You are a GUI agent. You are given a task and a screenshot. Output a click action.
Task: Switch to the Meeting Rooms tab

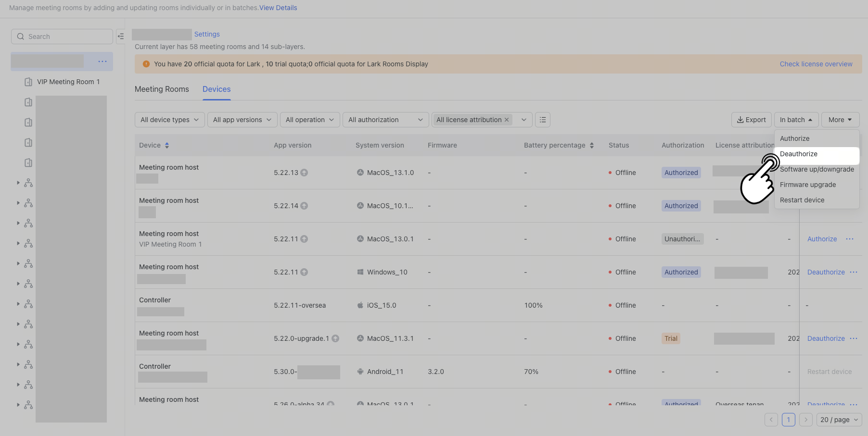162,89
